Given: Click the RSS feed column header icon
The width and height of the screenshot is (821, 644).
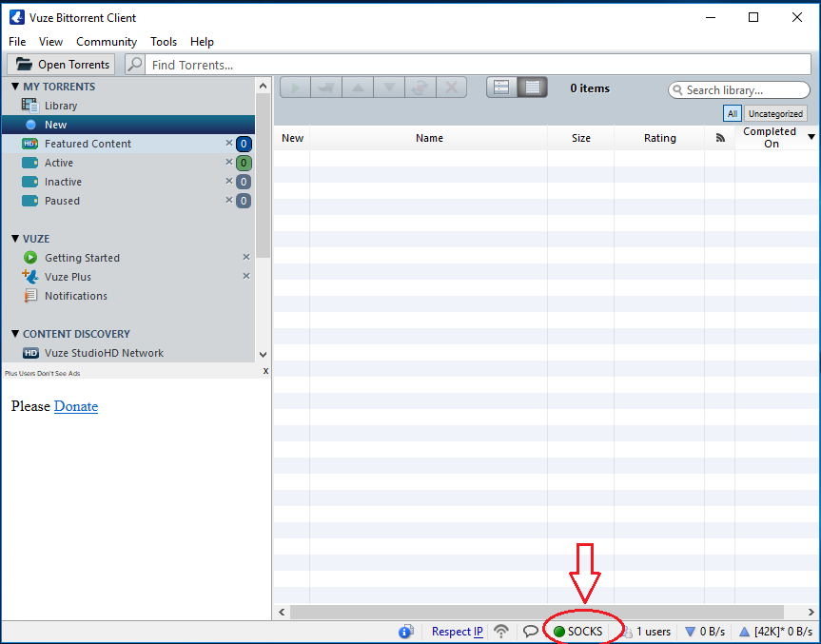Looking at the screenshot, I should coord(720,138).
